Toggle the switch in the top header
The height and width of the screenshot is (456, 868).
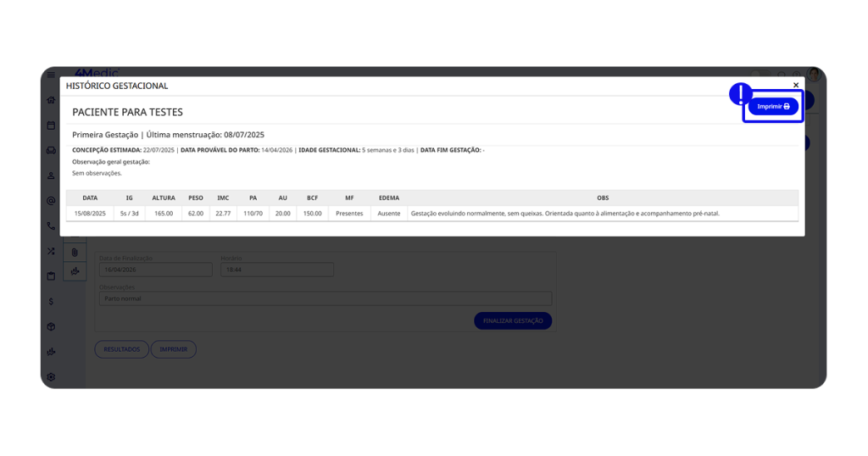(759, 75)
